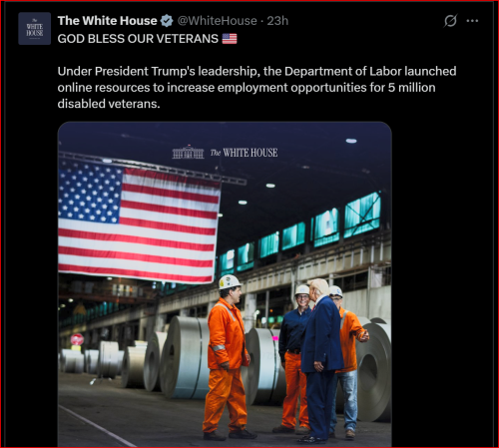Image resolution: width=499 pixels, height=448 pixels.
Task: Click the GOD BLESS OUR VETERANS headline
Action: click(138, 39)
